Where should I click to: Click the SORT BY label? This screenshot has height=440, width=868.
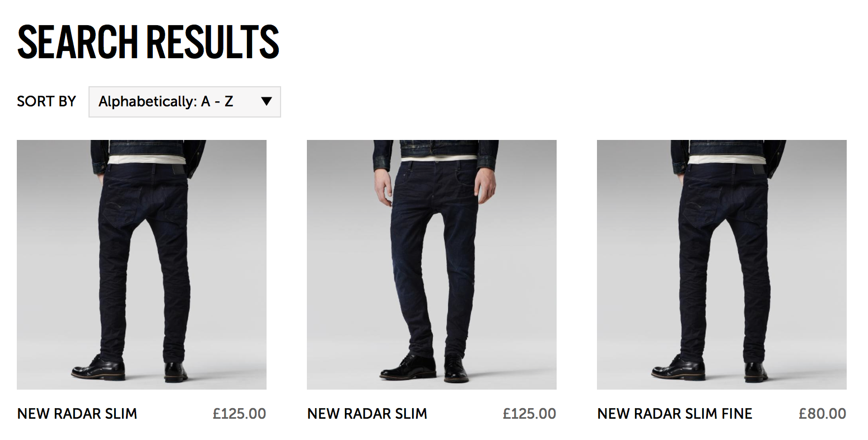[46, 102]
